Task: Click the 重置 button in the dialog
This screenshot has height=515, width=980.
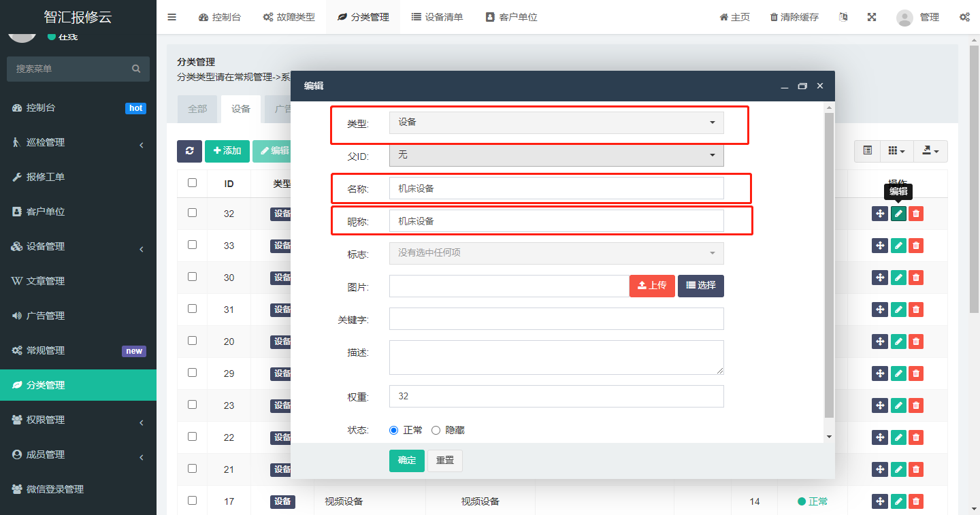Action: [445, 461]
